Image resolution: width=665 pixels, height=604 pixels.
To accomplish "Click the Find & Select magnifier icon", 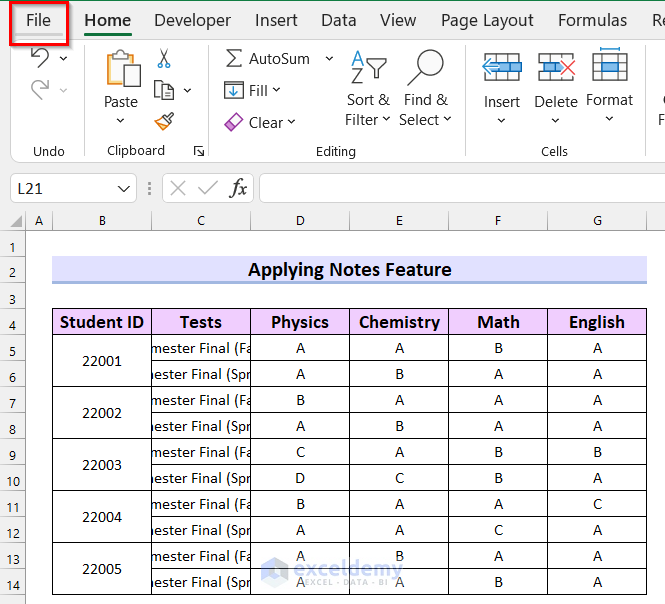I will click(x=425, y=67).
